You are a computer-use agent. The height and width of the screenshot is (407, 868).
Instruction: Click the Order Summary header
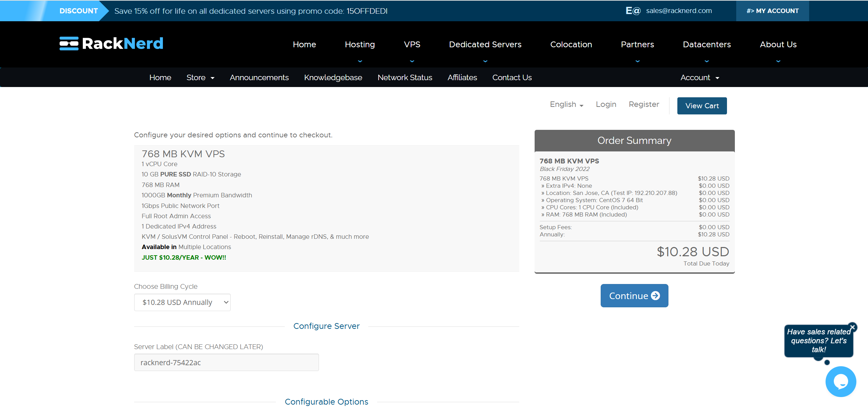[634, 140]
